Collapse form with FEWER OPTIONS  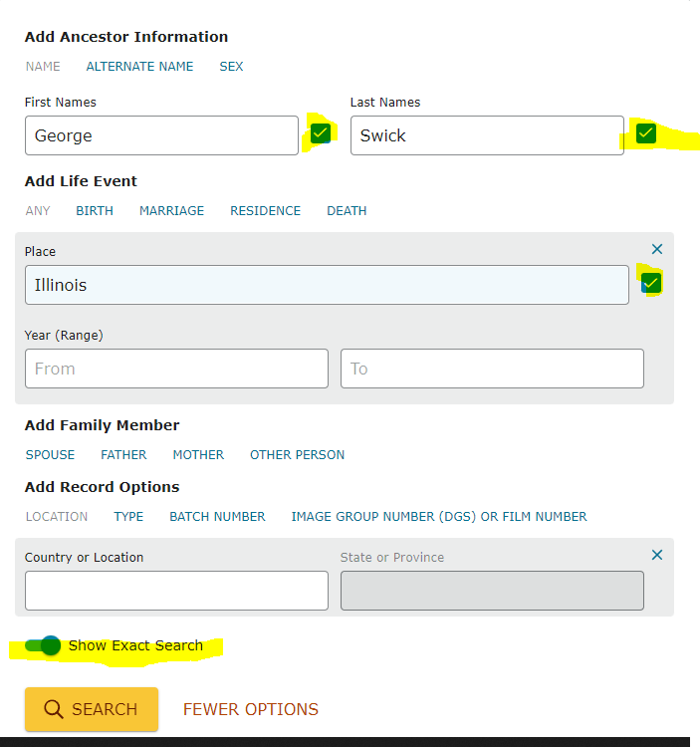tap(251, 709)
